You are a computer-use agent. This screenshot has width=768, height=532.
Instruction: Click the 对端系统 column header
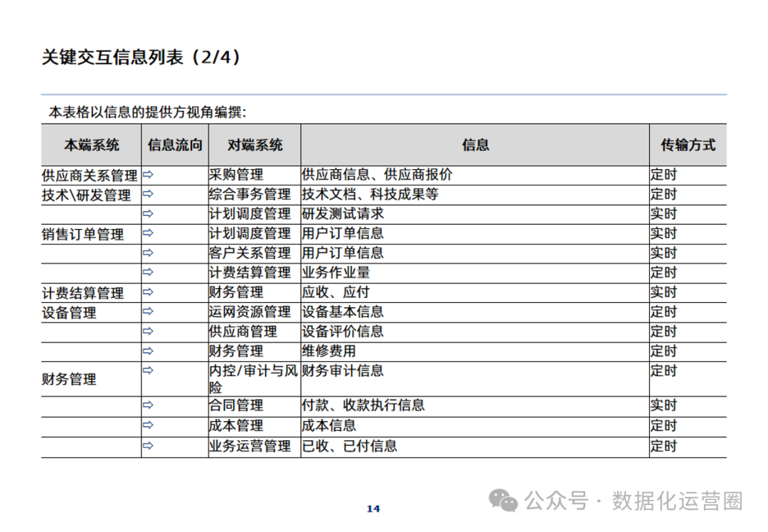[x=255, y=145]
